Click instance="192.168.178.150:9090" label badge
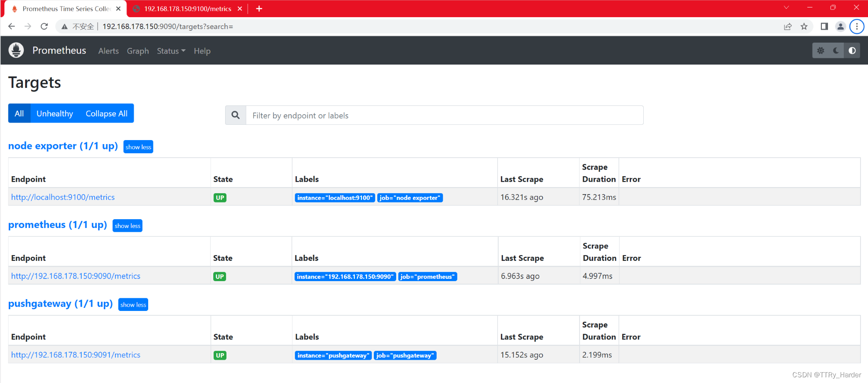868x383 pixels. [x=345, y=276]
